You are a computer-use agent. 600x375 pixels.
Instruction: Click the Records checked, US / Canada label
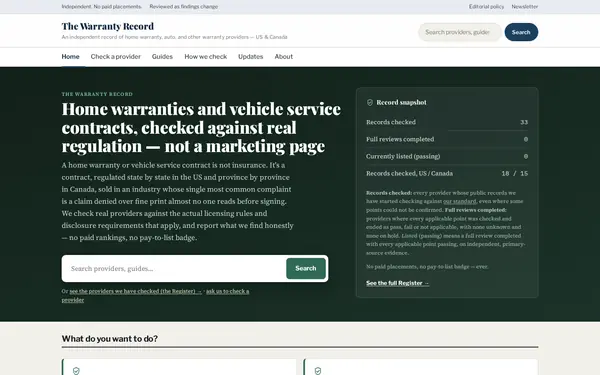pos(409,173)
